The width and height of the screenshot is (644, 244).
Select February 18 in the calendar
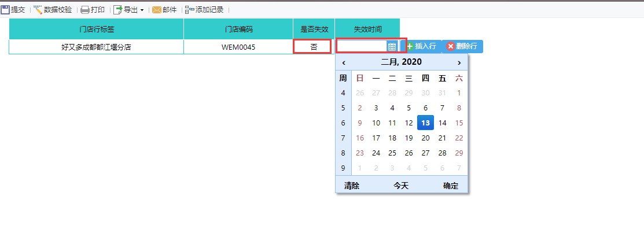[392, 138]
